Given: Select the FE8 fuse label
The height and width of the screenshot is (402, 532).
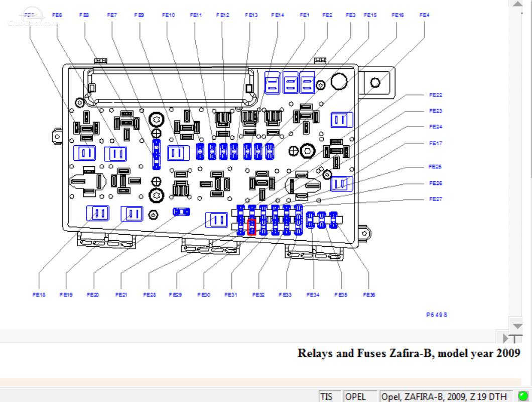Looking at the screenshot, I should click(84, 15).
